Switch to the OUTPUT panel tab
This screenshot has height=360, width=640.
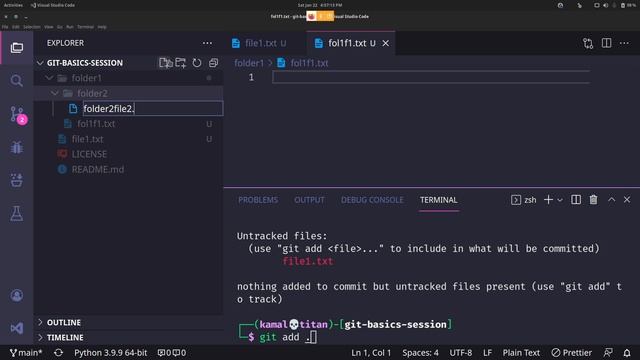coord(309,200)
